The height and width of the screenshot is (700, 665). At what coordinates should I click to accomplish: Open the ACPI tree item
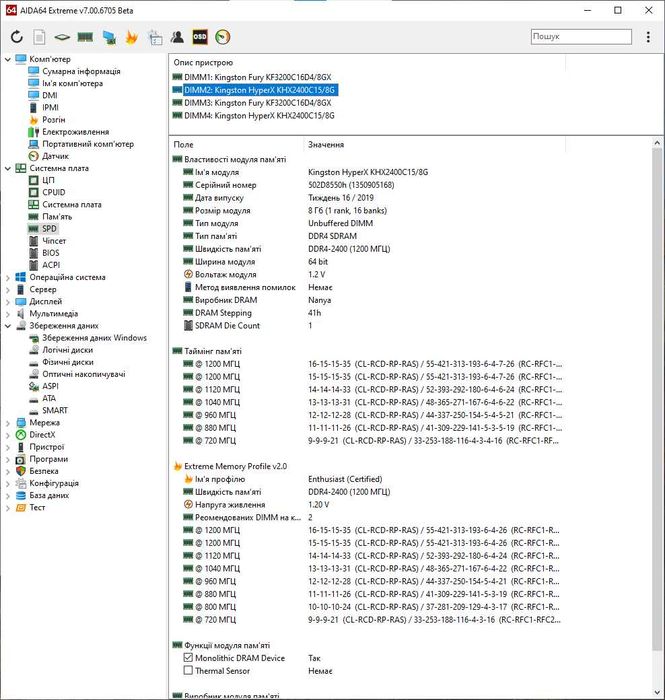[x=51, y=265]
